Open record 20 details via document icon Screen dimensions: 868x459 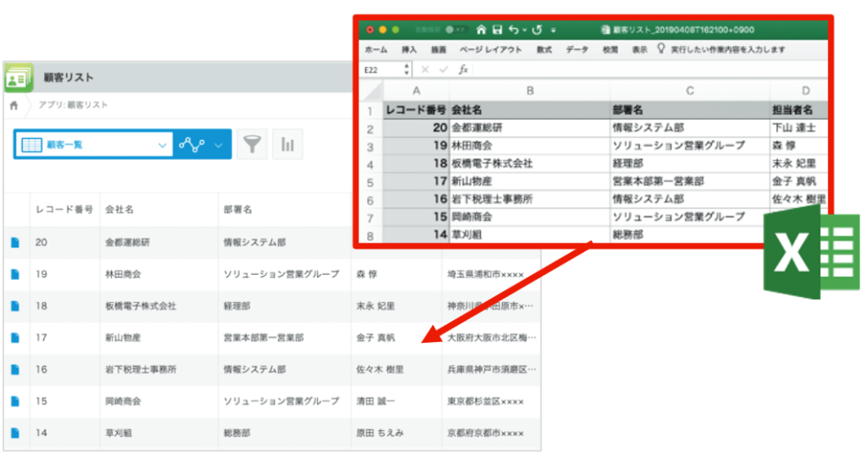(x=14, y=243)
